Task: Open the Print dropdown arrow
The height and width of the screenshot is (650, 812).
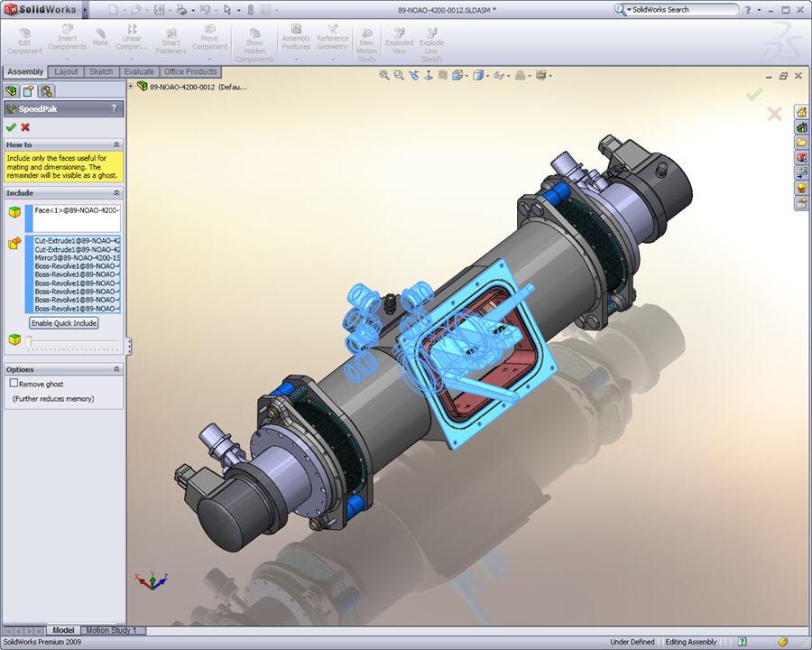Action: [193, 10]
